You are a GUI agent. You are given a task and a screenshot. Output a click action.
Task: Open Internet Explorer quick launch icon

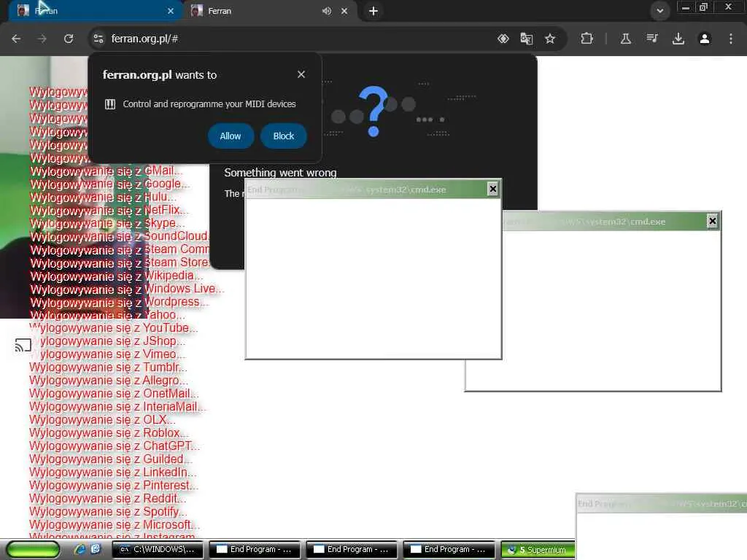pos(80,549)
